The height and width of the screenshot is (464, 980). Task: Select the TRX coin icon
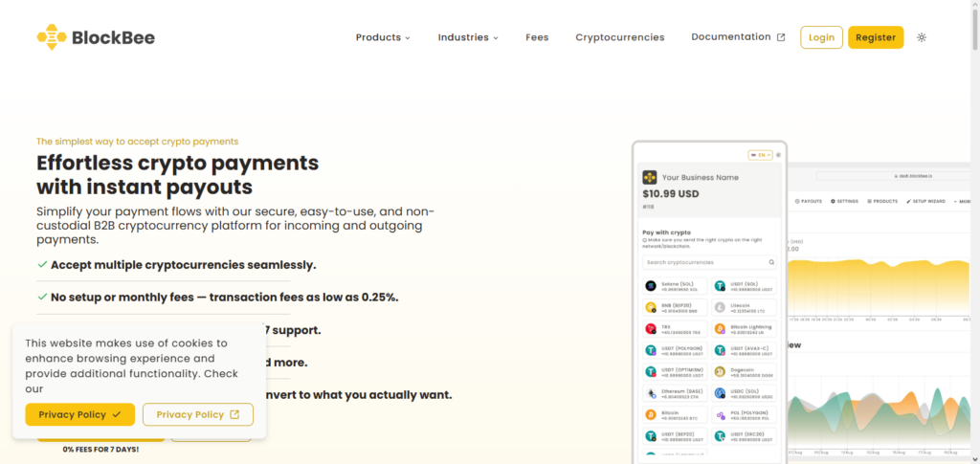pos(650,328)
